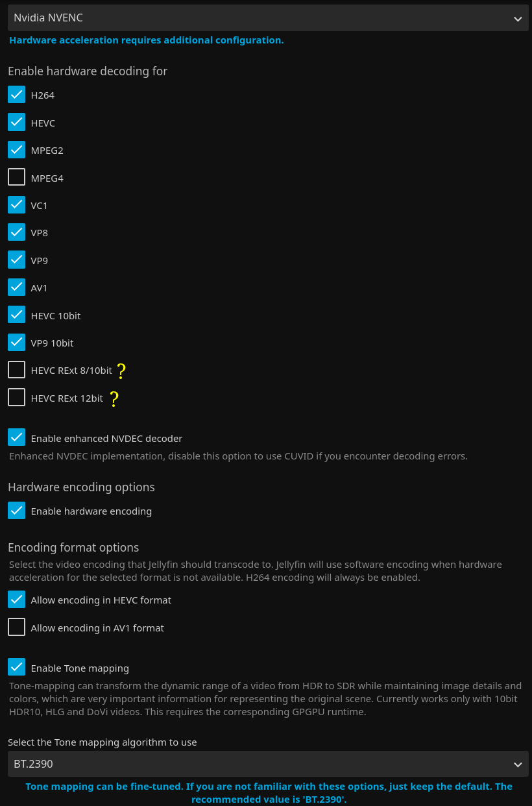The height and width of the screenshot is (806, 532).
Task: Click the question mark beside HEVC RExt 12bit
Action: [x=114, y=399]
